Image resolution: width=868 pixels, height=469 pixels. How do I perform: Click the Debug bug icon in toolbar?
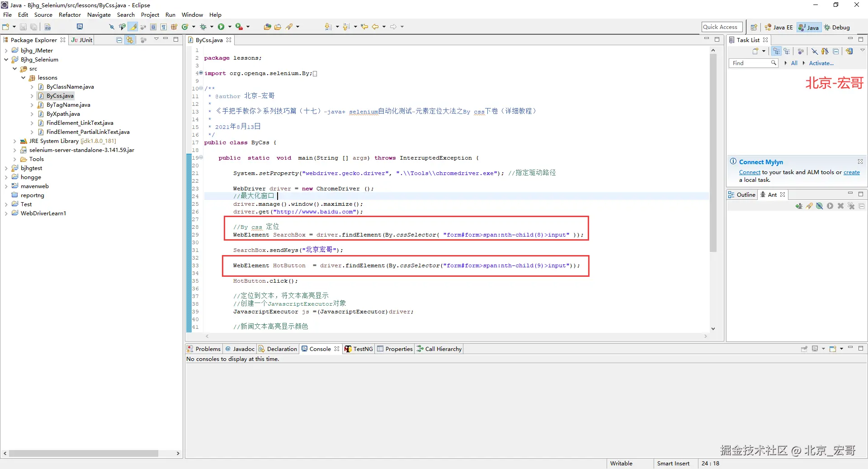click(x=203, y=27)
